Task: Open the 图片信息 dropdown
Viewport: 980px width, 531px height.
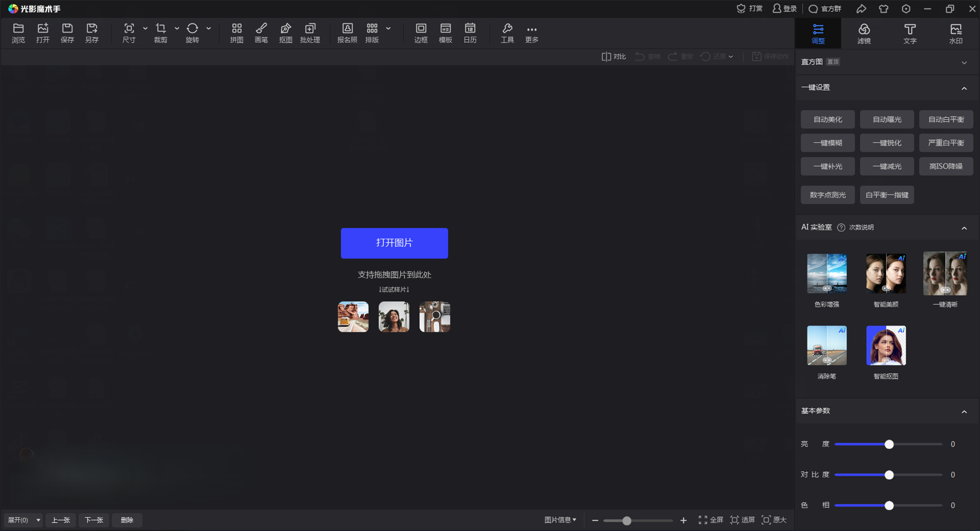Action: coord(560,520)
